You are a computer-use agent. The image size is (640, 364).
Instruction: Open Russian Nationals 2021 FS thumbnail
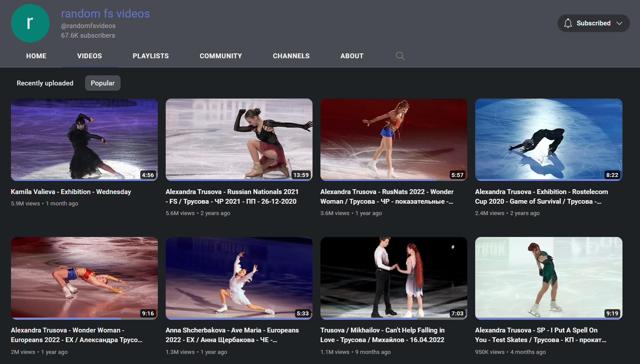click(239, 139)
